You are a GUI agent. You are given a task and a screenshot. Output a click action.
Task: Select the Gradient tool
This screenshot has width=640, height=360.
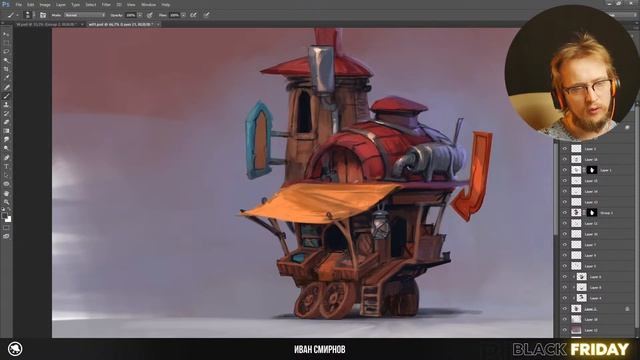[x=6, y=131]
